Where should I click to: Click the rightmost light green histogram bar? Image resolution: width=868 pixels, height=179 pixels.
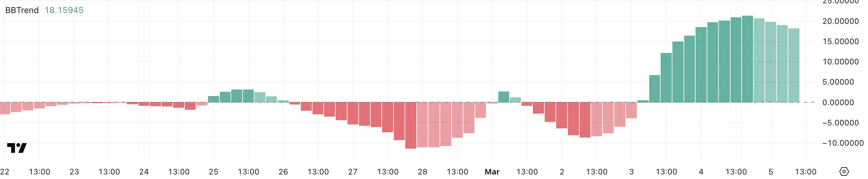(x=794, y=65)
